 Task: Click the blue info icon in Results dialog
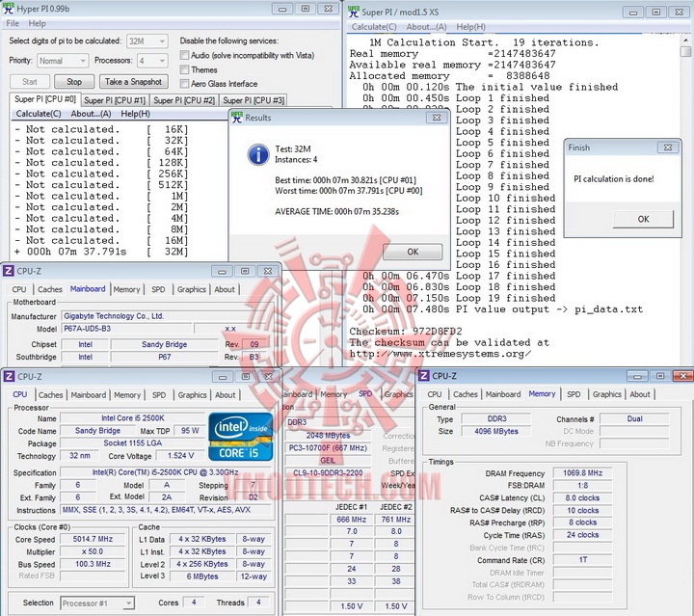point(258,155)
